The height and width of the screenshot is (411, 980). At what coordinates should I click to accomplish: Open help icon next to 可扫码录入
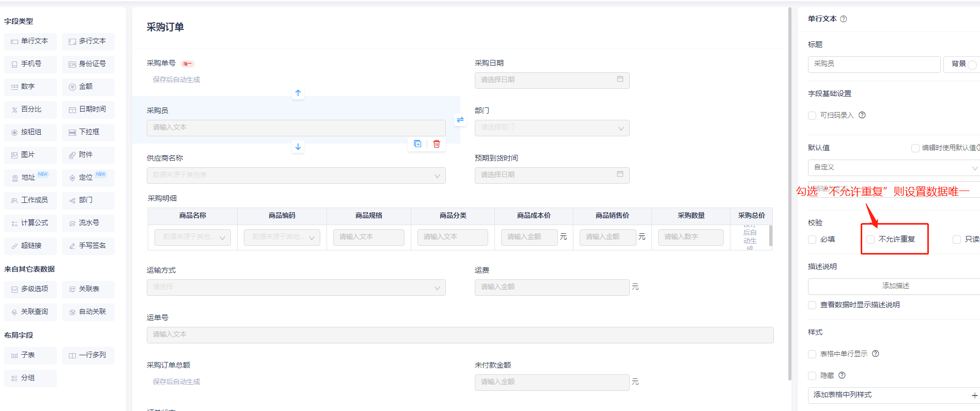tap(862, 115)
